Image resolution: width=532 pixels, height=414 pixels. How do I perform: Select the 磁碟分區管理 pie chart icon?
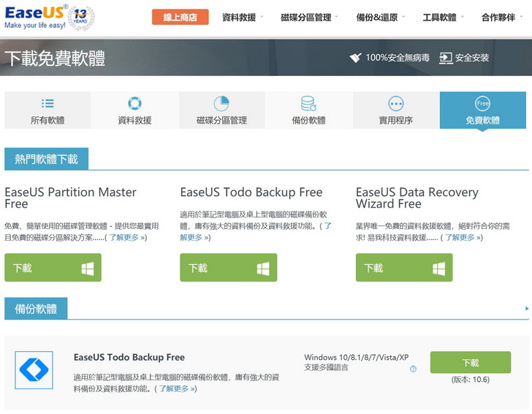coord(221,103)
